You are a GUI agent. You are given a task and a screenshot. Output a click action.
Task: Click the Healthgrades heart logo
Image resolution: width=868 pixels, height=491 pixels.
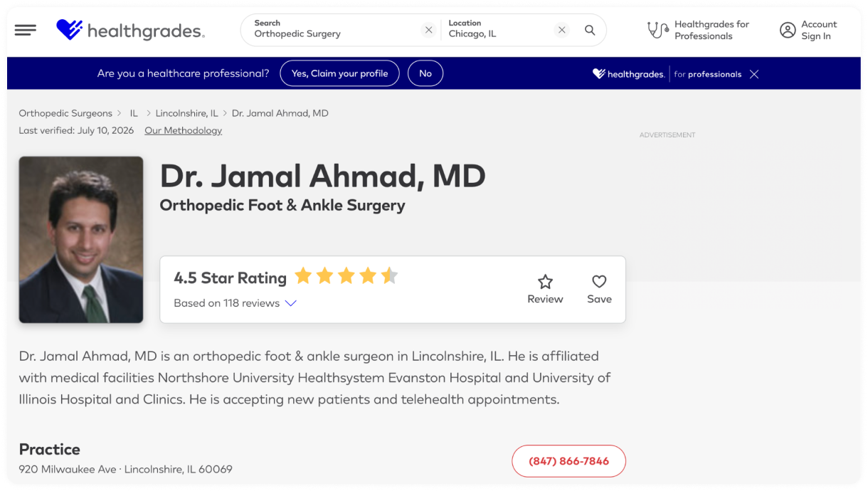click(x=70, y=30)
